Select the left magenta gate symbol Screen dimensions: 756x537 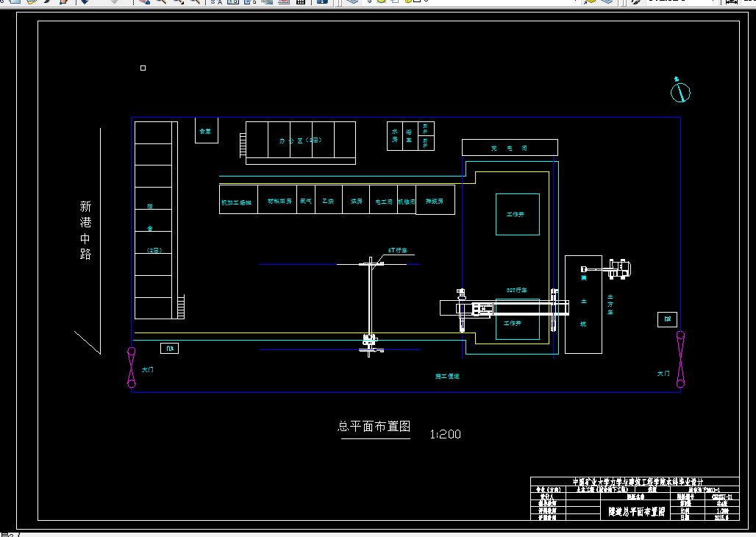point(132,368)
